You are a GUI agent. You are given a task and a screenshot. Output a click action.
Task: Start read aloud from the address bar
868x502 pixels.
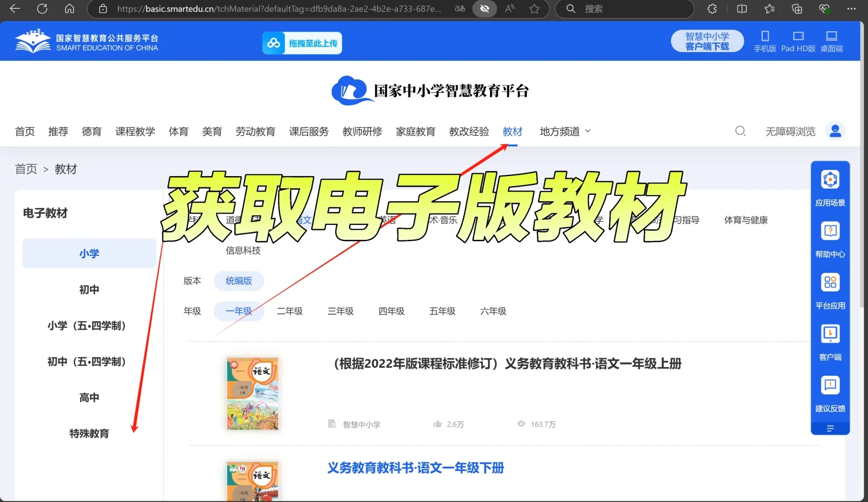(510, 8)
